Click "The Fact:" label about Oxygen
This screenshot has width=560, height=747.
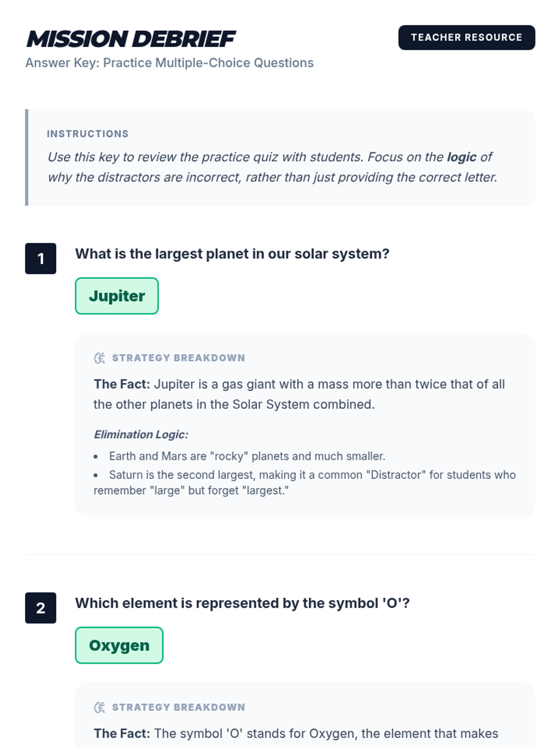pos(122,733)
